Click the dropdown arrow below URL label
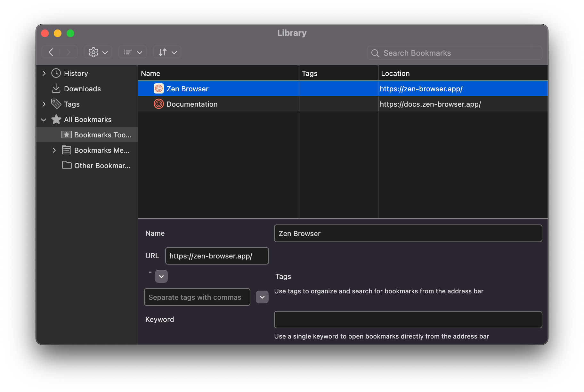 tap(161, 276)
